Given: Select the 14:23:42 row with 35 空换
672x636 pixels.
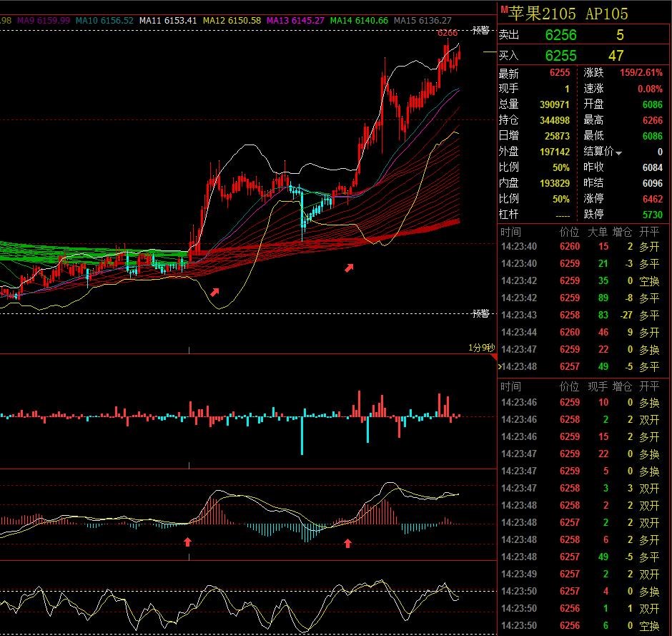Looking at the screenshot, I should (583, 281).
